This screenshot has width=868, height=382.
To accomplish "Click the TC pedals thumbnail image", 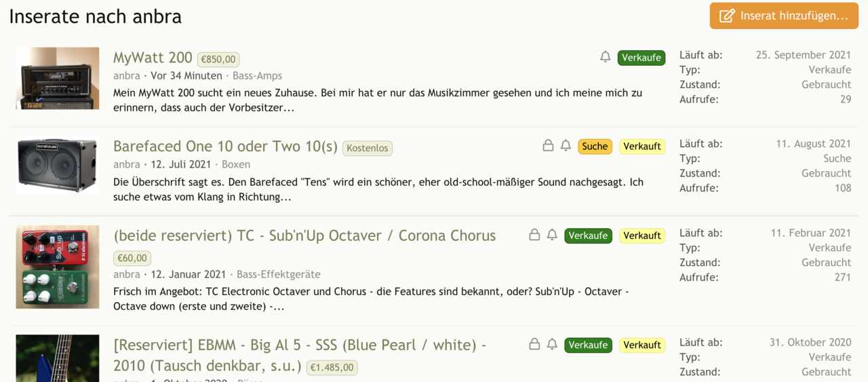I will 58,267.
